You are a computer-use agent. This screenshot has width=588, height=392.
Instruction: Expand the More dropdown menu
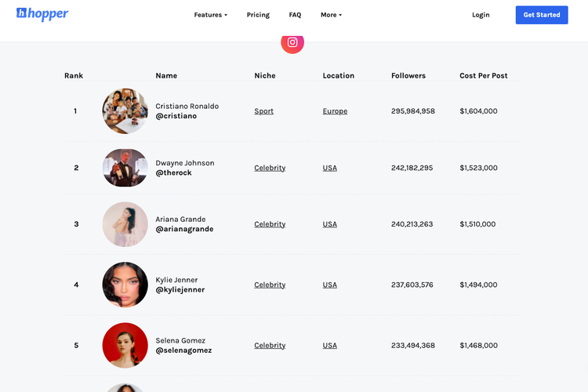331,15
